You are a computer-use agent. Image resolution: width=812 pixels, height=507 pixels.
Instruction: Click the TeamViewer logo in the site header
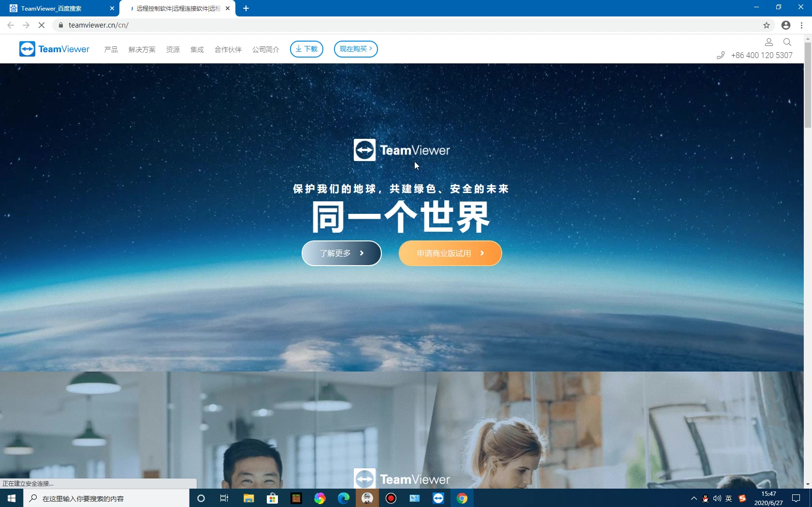54,49
